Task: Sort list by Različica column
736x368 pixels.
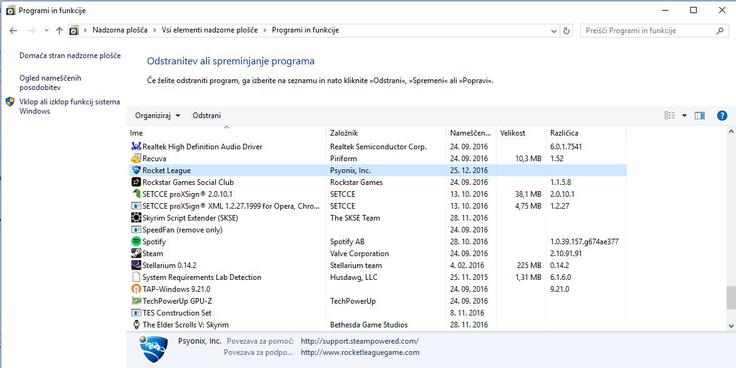Action: coord(586,133)
